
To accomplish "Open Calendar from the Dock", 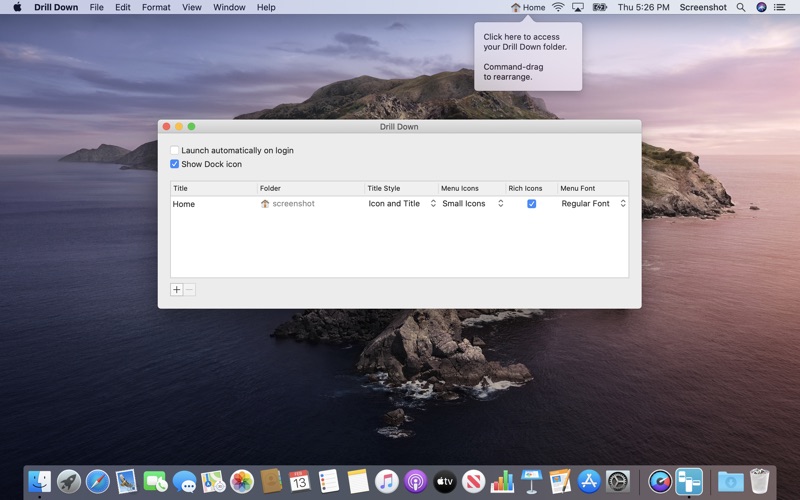I will pyautogui.click(x=299, y=481).
